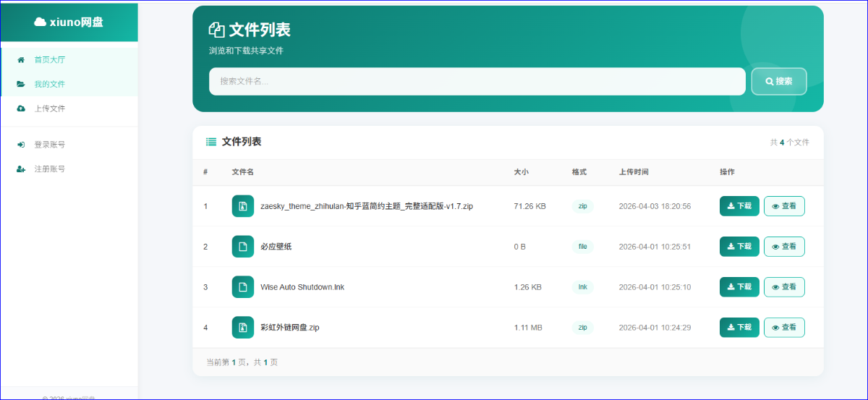Click the add-user icon beside 注册账号
Image resolution: width=868 pixels, height=400 pixels.
coord(21,169)
